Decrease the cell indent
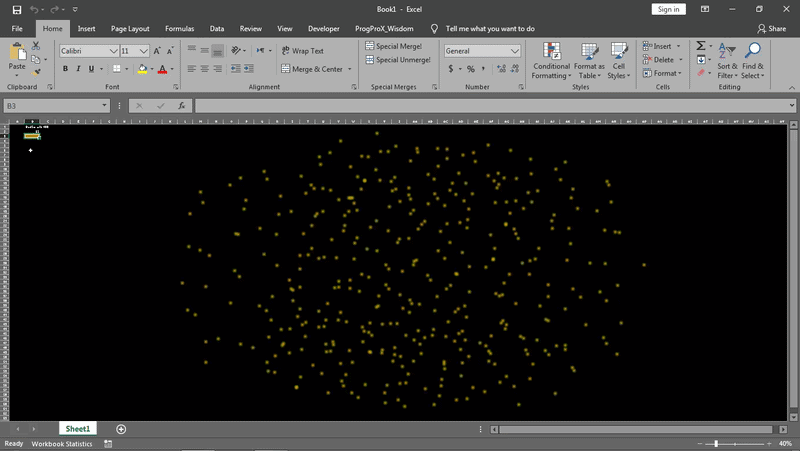Screen dimensions: 800x451 (236, 68)
